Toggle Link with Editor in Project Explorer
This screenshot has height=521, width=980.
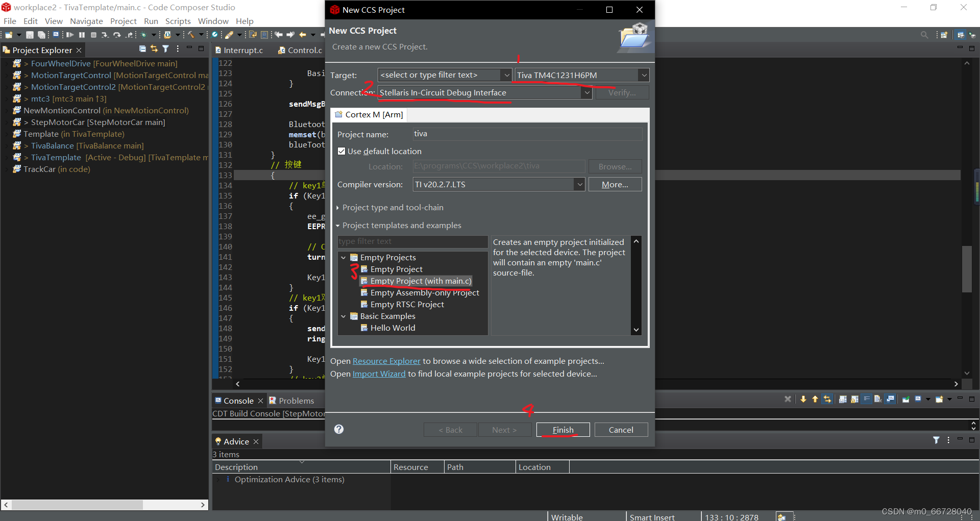(154, 48)
